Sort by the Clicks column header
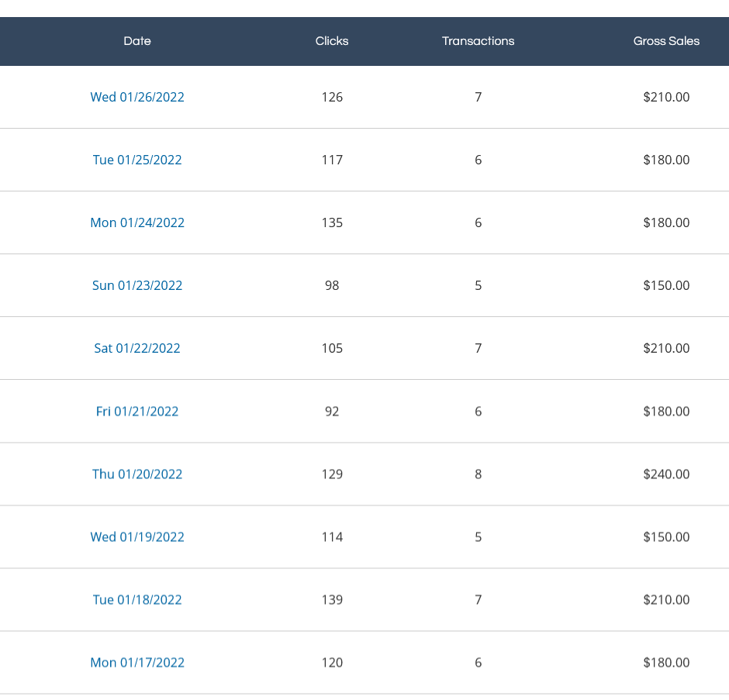 click(332, 41)
